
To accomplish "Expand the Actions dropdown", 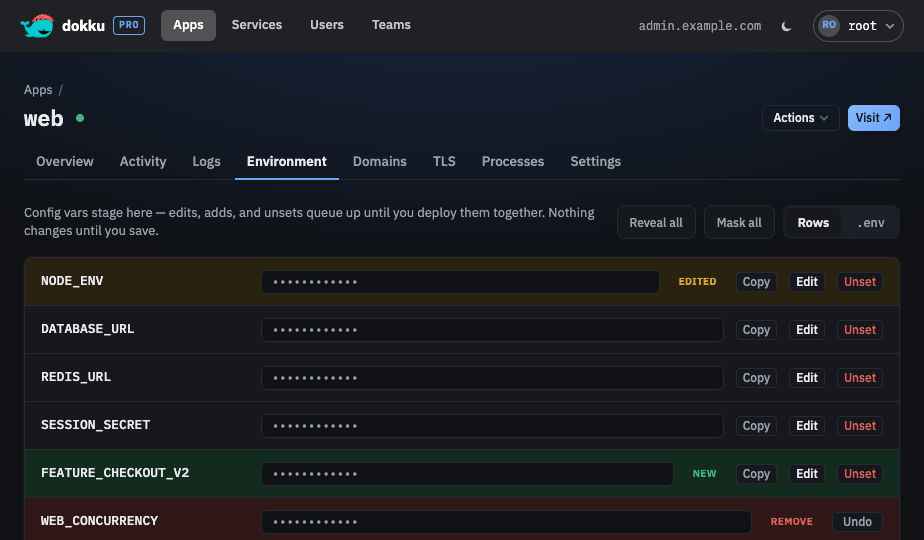I will (x=801, y=118).
